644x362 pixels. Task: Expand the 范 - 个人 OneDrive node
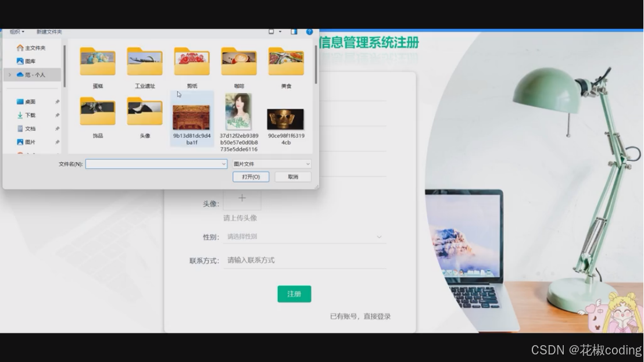tap(9, 74)
